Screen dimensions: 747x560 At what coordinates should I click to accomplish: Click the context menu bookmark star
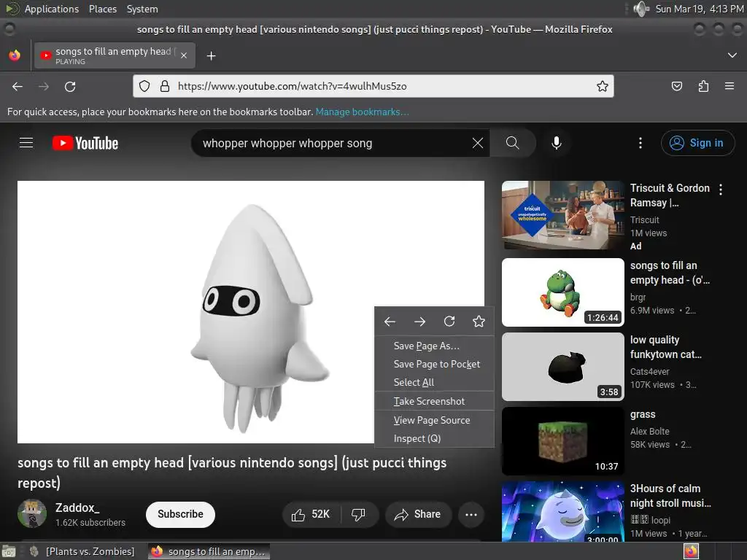(479, 322)
